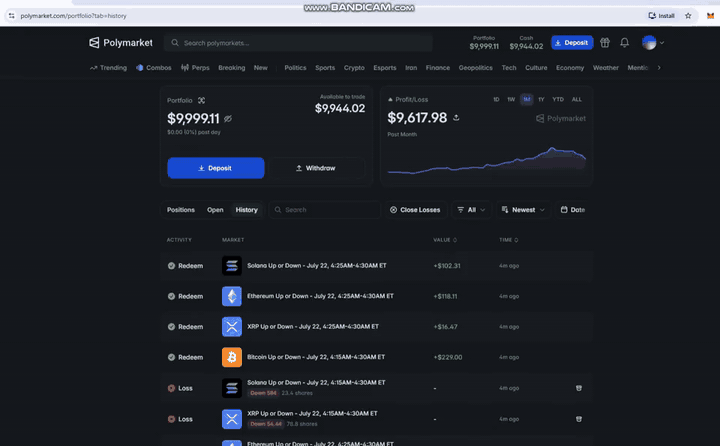Click the Bitcoin icon in the Redeem row
Screen dimensions: 720x446
[x=232, y=357]
